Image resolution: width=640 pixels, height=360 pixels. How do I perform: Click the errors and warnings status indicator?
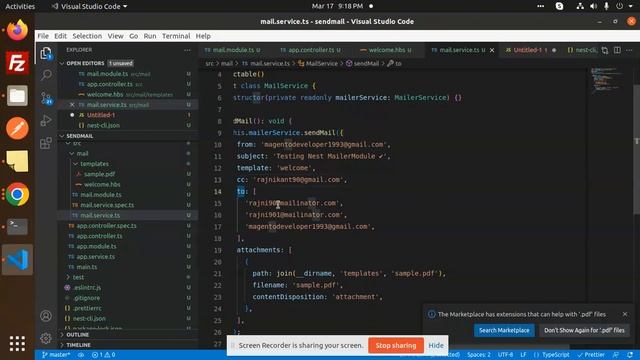tap(103, 355)
